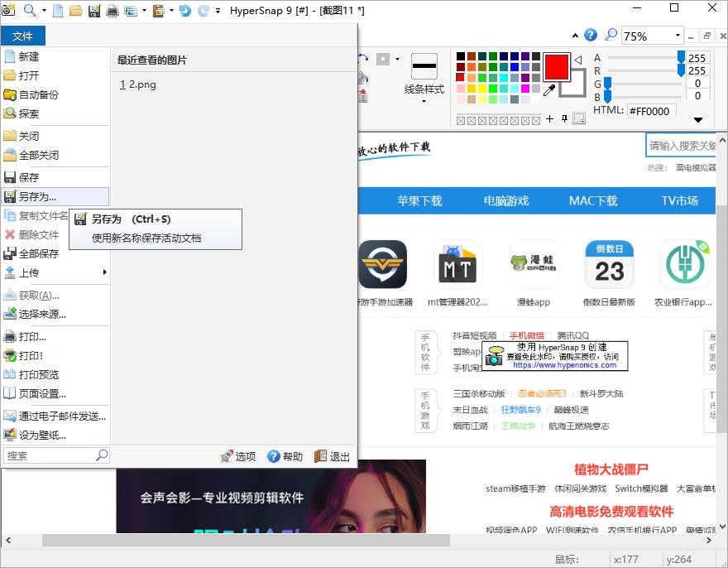Select the red foreground color swatch

tap(556, 66)
